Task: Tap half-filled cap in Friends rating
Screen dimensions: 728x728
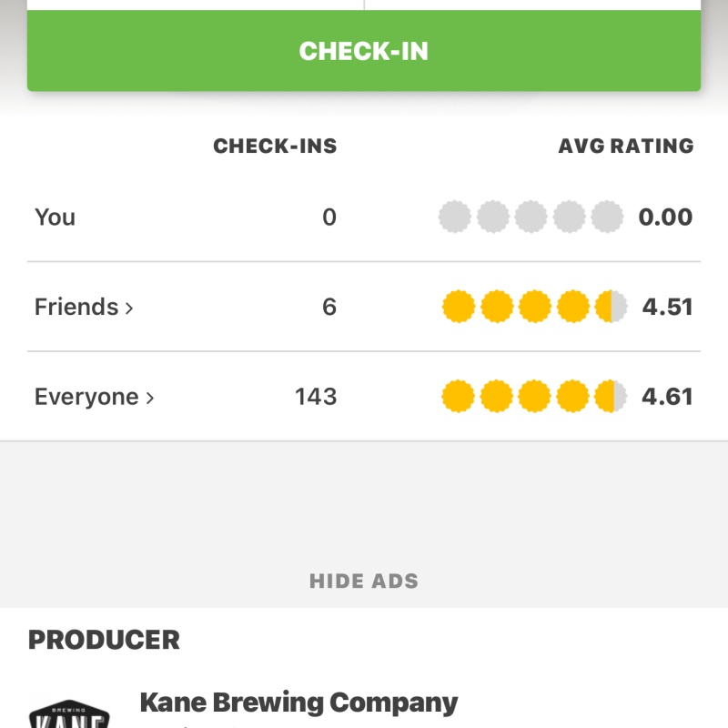Action: (611, 307)
